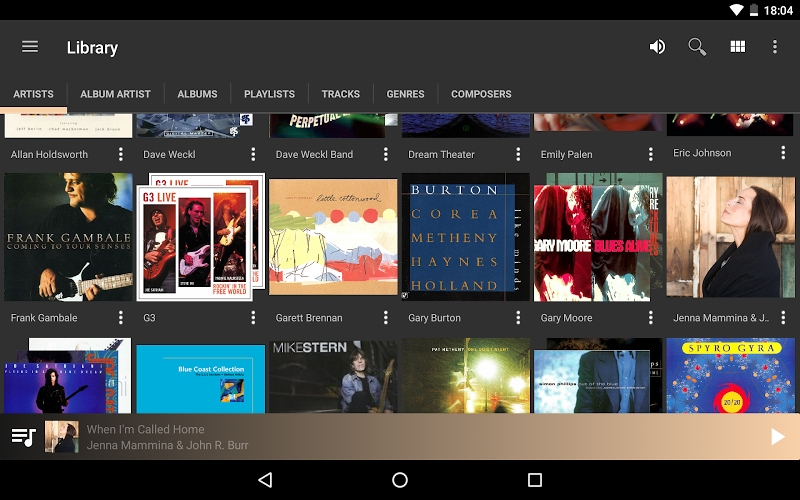The image size is (800, 500).
Task: Open Jenna Mammina artist photo
Action: pyautogui.click(x=731, y=237)
